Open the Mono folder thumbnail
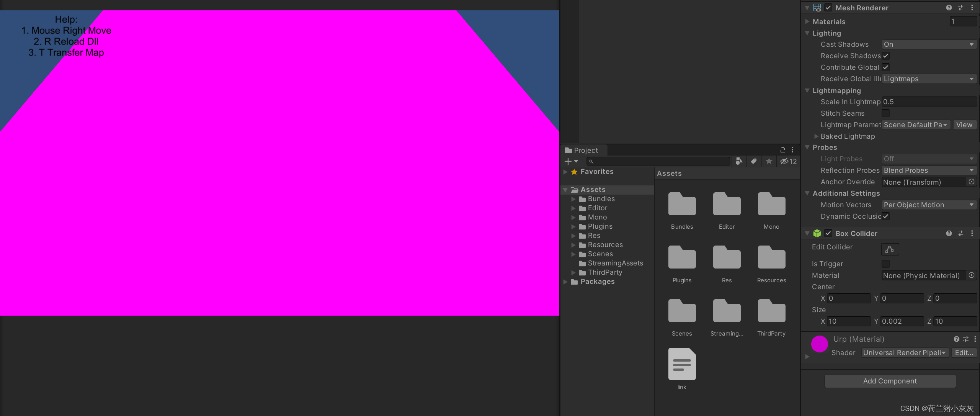 [771, 204]
